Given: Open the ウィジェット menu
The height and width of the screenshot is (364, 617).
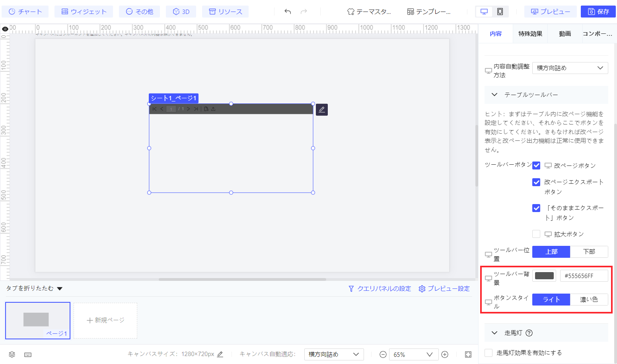Looking at the screenshot, I should [84, 12].
